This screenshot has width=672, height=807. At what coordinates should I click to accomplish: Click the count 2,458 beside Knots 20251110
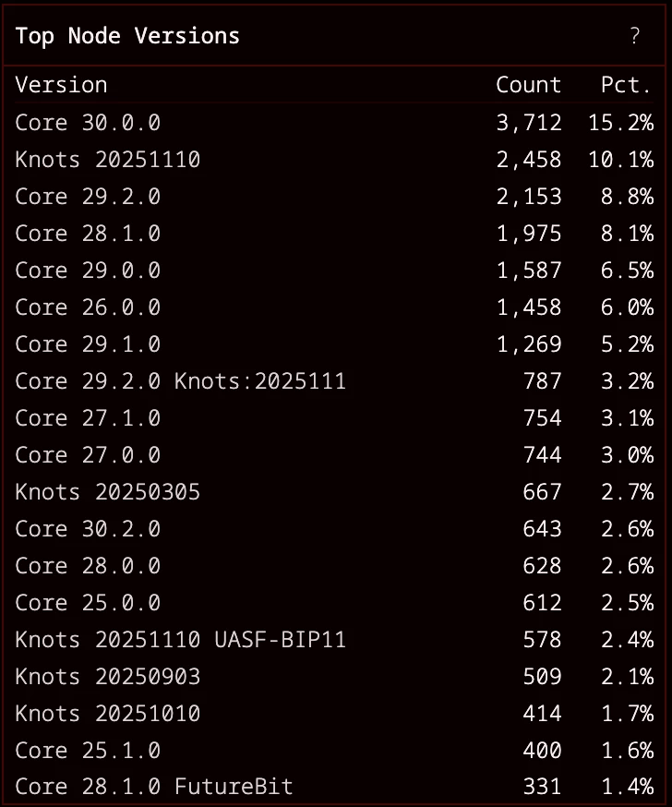pos(528,159)
